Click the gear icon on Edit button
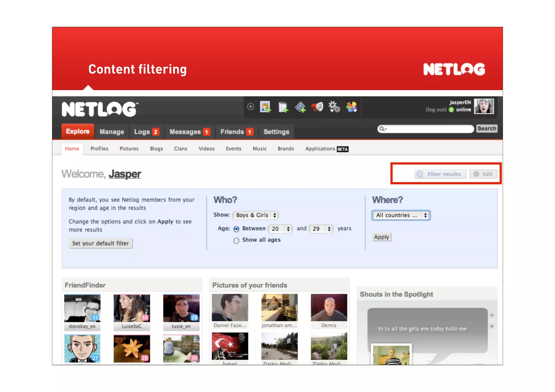This screenshot has height=392, width=555. (x=476, y=174)
